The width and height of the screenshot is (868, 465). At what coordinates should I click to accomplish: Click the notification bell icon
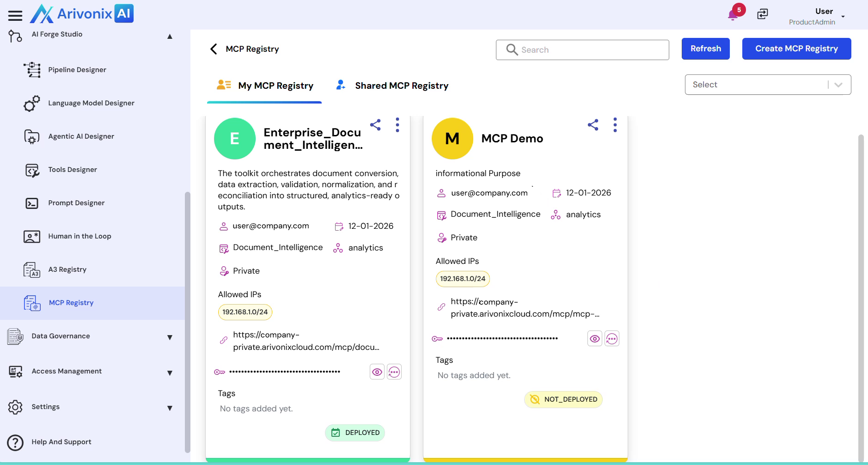(733, 15)
